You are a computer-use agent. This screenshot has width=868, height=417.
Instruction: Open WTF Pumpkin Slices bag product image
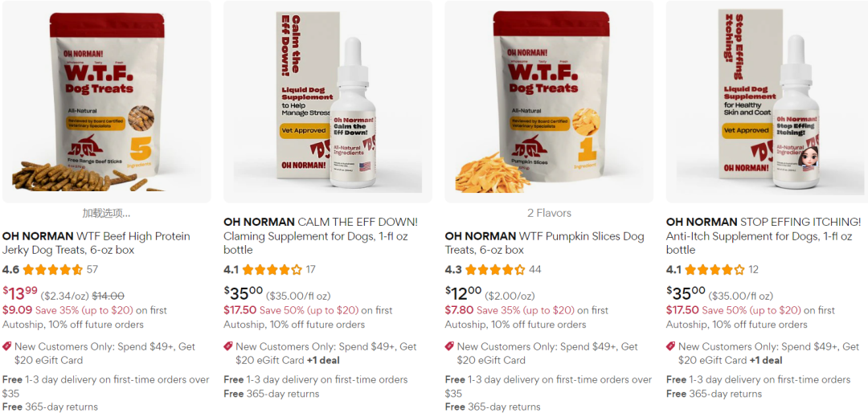549,102
